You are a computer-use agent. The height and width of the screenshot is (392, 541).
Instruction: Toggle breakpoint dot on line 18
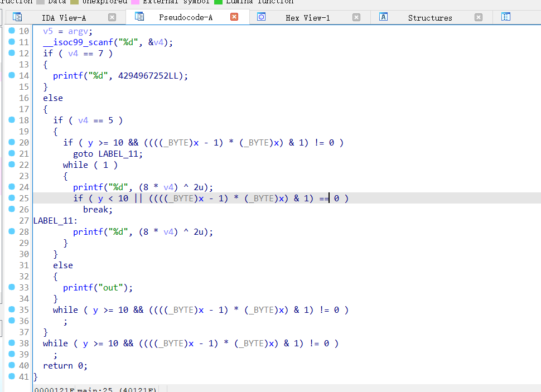click(12, 120)
